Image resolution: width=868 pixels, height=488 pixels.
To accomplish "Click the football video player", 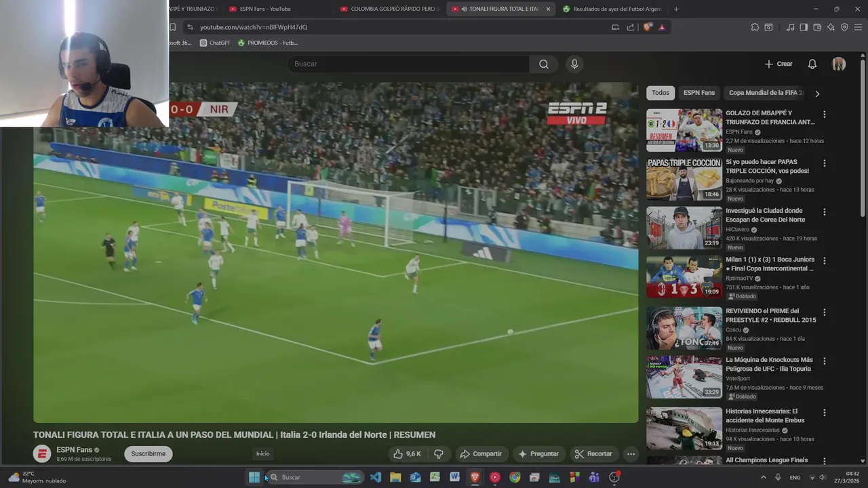I will [336, 253].
